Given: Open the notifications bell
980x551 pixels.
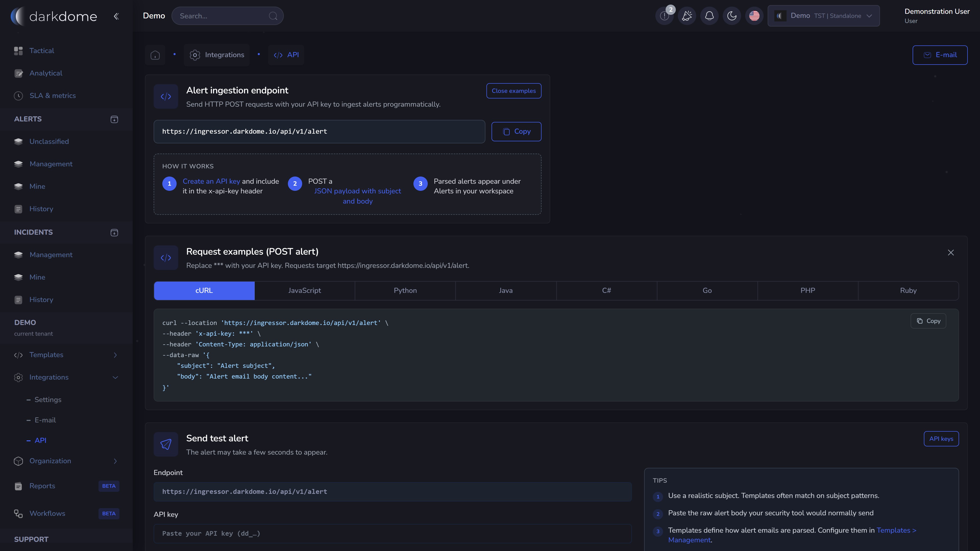Looking at the screenshot, I should [709, 16].
